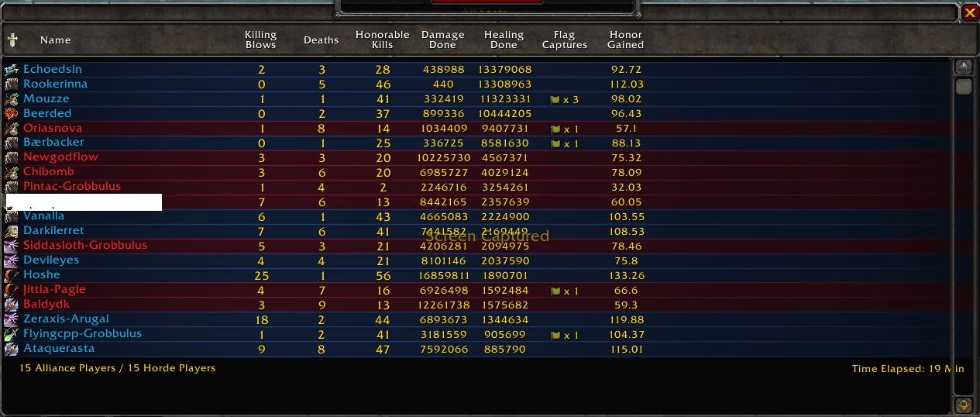The height and width of the screenshot is (417, 980).
Task: Click the class icon beside Zeraxis-Arugal
Action: (x=11, y=319)
